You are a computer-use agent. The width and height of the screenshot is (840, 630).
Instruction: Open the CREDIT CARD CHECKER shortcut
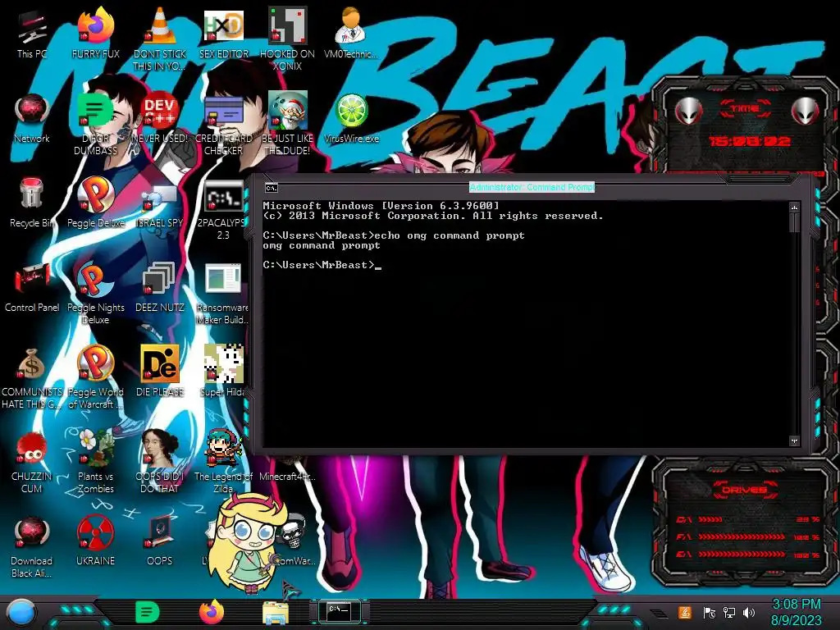click(224, 124)
